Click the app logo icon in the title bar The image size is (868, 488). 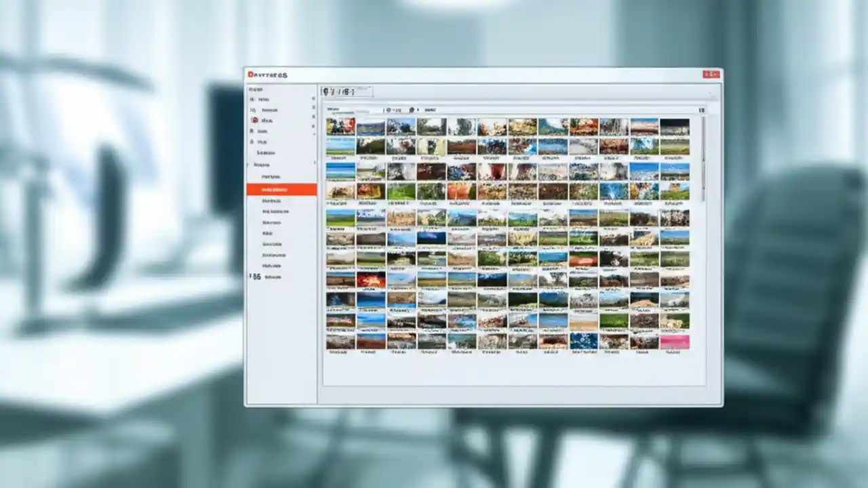coord(250,73)
